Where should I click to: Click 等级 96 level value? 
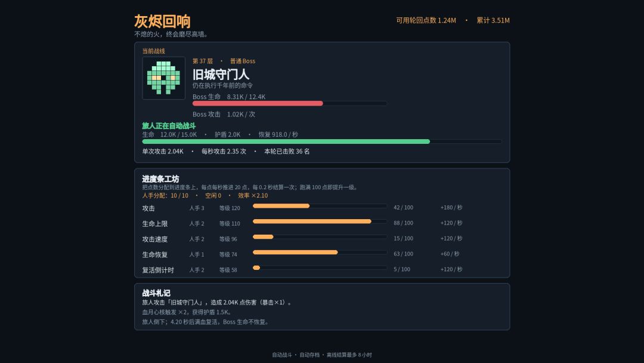(x=228, y=239)
